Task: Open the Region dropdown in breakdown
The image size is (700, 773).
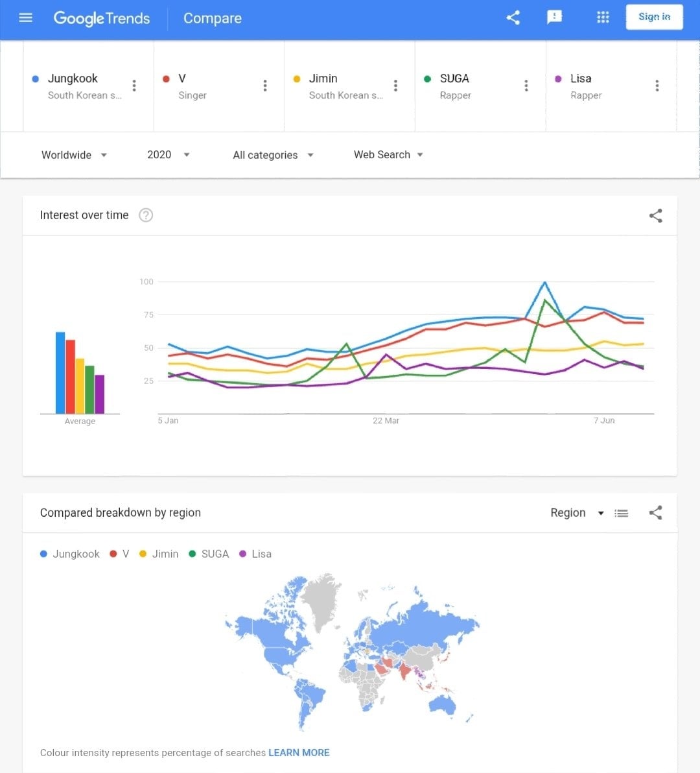Action: pyautogui.click(x=577, y=513)
